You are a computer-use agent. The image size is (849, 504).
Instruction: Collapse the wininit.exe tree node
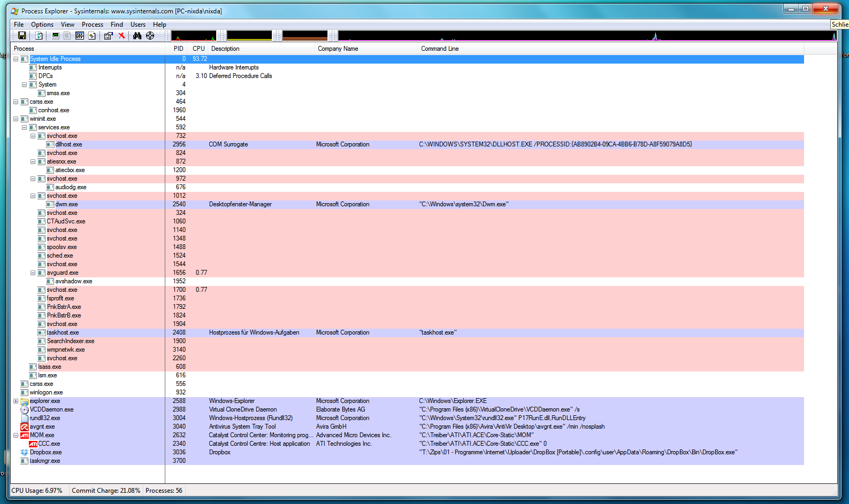coord(16,119)
